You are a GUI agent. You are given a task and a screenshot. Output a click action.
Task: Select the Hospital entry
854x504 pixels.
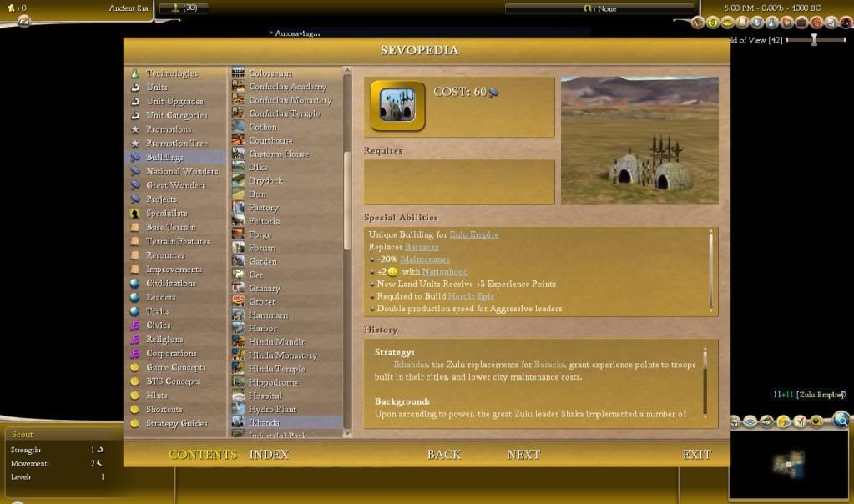pyautogui.click(x=265, y=396)
